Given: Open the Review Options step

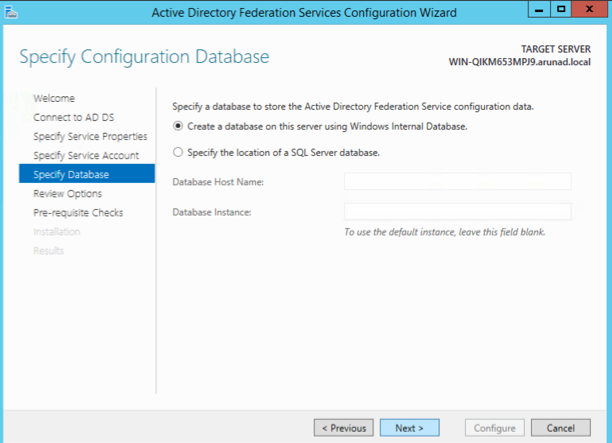Looking at the screenshot, I should (x=68, y=194).
